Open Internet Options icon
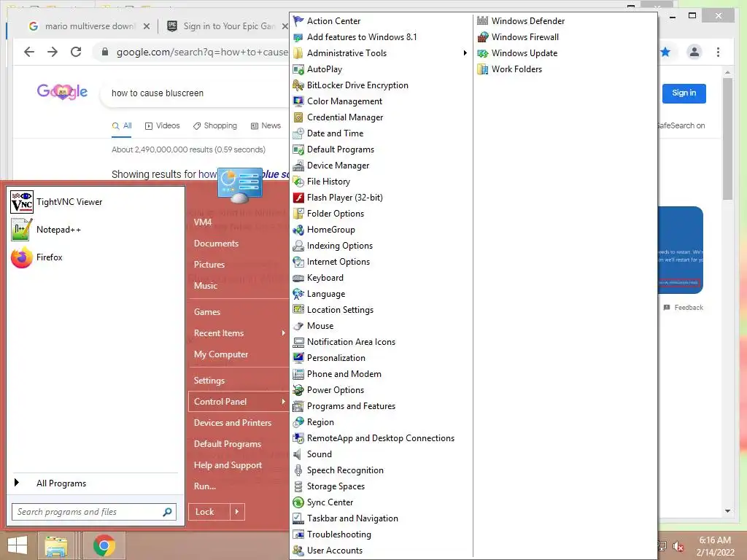 tap(298, 262)
